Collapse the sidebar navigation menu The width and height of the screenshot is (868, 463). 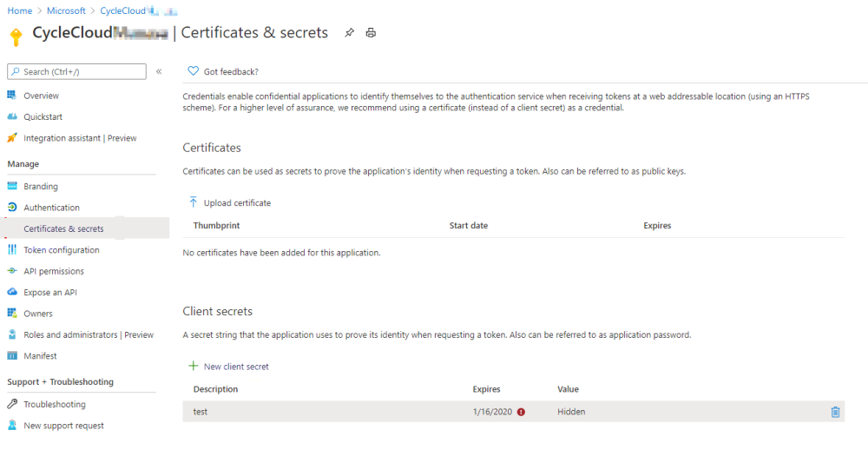159,71
